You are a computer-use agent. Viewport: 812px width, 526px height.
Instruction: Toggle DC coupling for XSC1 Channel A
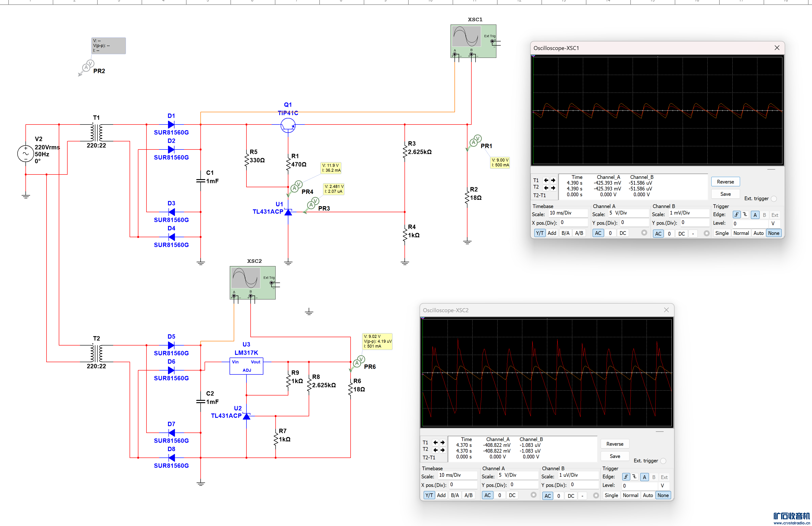point(623,233)
